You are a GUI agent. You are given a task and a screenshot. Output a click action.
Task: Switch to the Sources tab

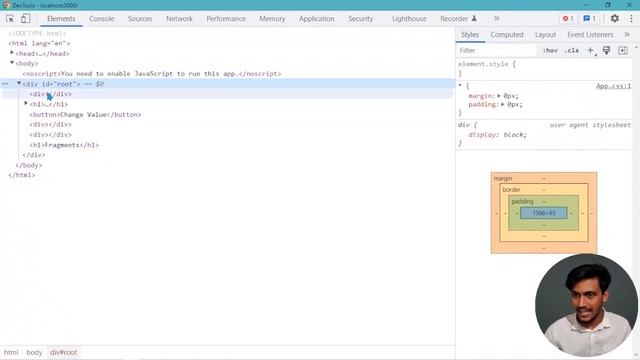tap(140, 19)
